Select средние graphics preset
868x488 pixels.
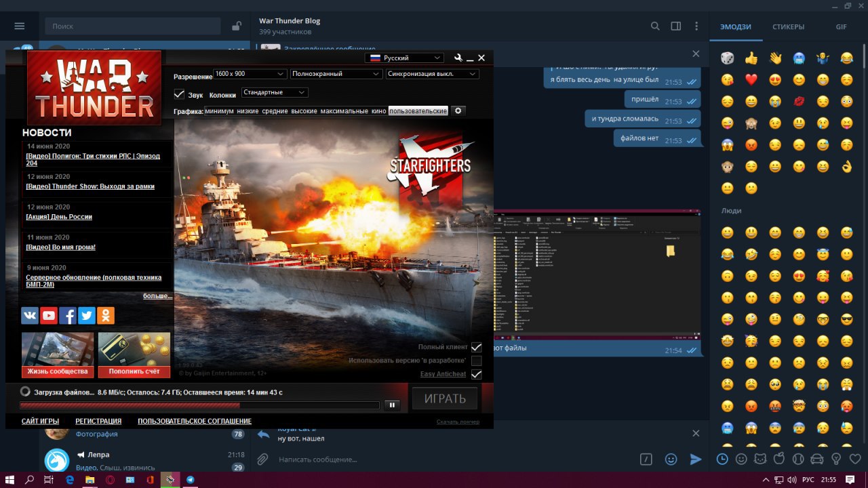pos(275,110)
